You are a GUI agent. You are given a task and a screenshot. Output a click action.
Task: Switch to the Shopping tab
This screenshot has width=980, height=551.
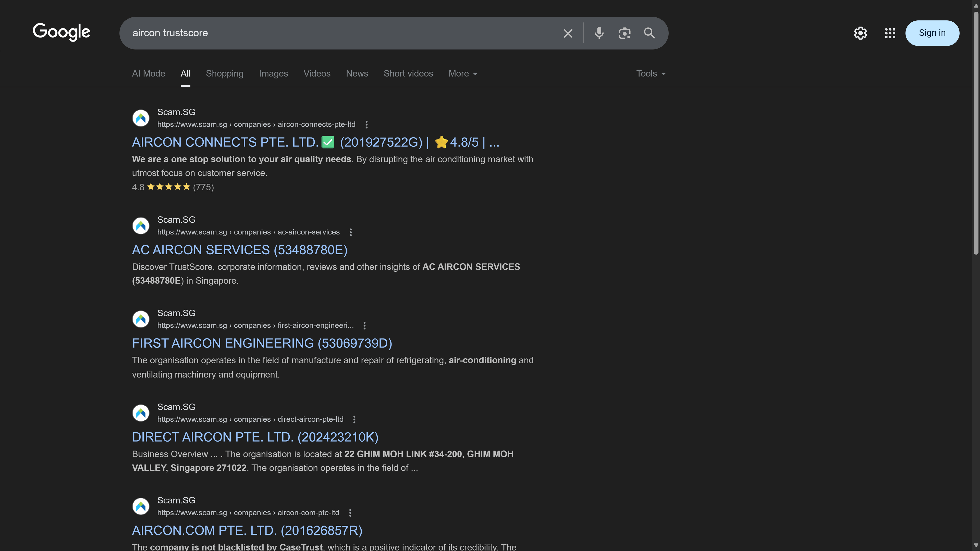point(225,74)
